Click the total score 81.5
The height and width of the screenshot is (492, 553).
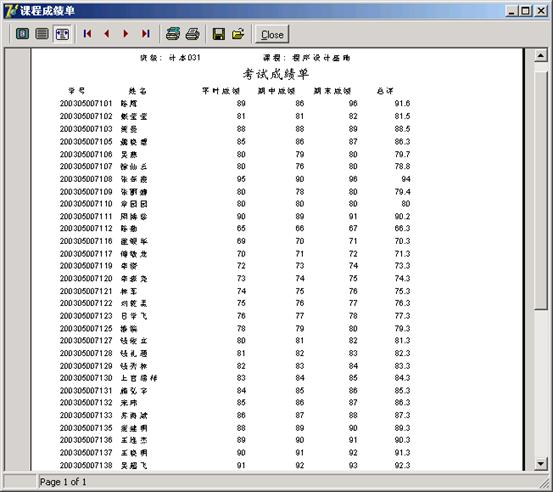pyautogui.click(x=402, y=116)
